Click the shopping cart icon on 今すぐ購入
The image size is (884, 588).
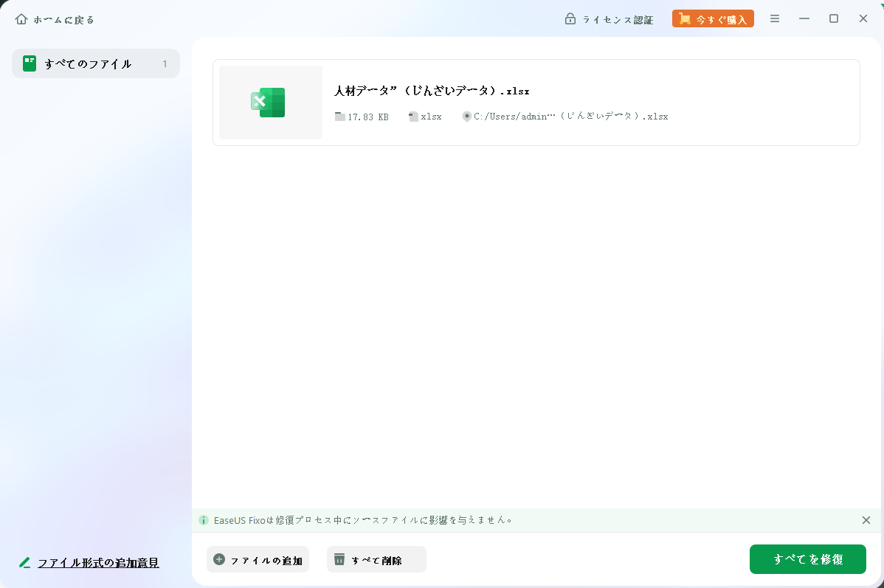click(684, 19)
